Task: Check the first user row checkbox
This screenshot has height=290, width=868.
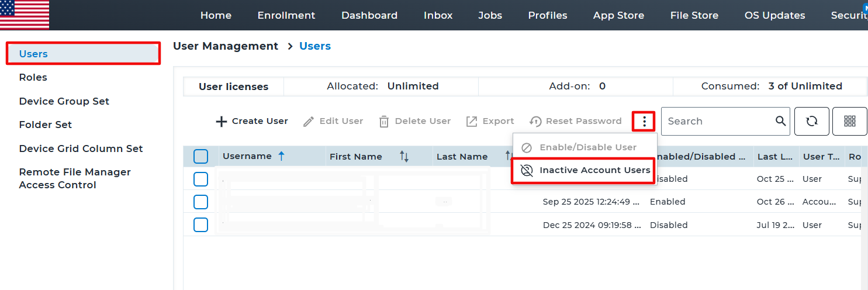Action: coord(200,179)
